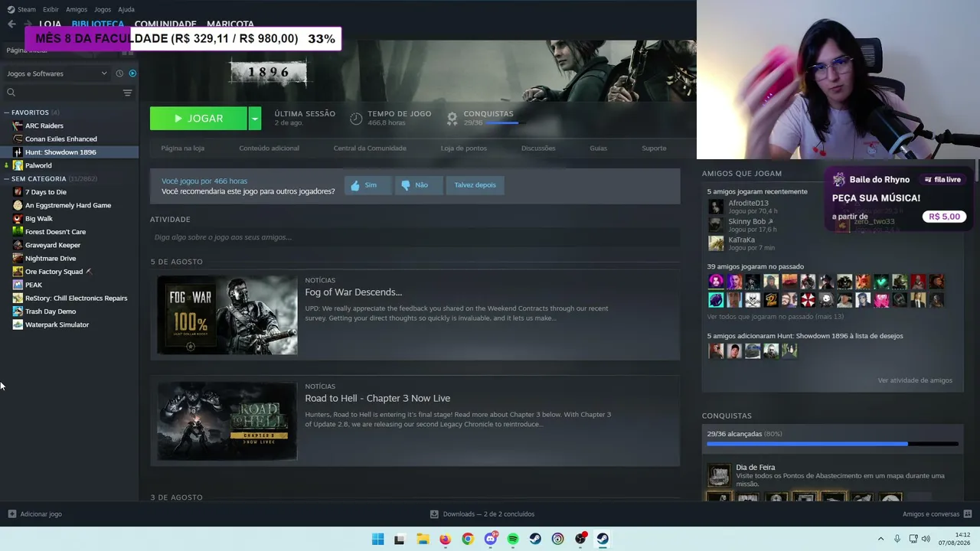Open the library filter options icon
The width and height of the screenshot is (980, 551).
[x=127, y=93]
